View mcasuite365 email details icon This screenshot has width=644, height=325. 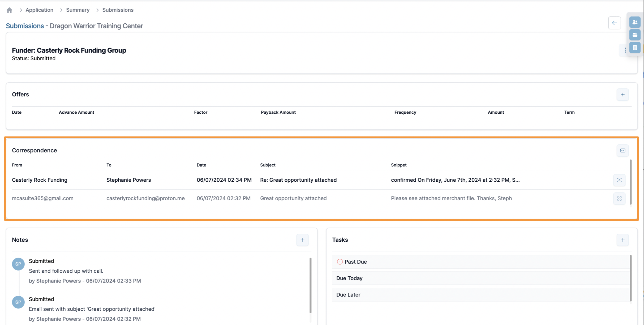[x=619, y=198]
